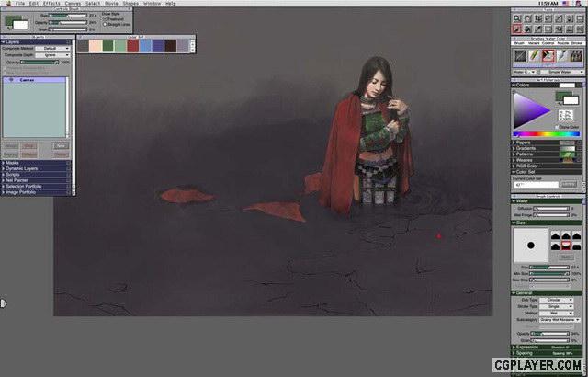Expand the Scripts section
Image resolution: width=588 pixels, height=377 pixels.
(4, 175)
